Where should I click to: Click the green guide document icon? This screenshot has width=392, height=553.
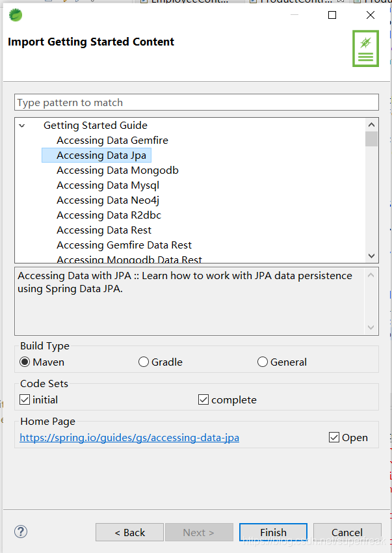click(365, 48)
